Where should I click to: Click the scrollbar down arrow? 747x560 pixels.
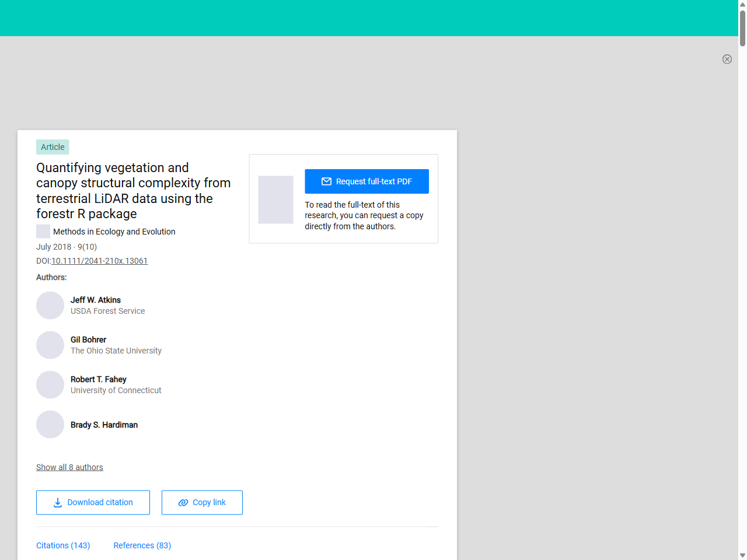coord(742,555)
